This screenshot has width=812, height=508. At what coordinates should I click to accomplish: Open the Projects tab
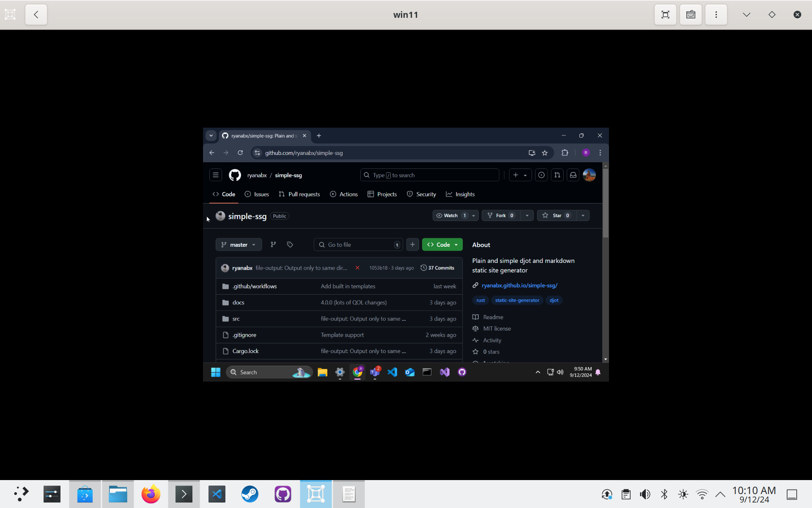point(382,194)
